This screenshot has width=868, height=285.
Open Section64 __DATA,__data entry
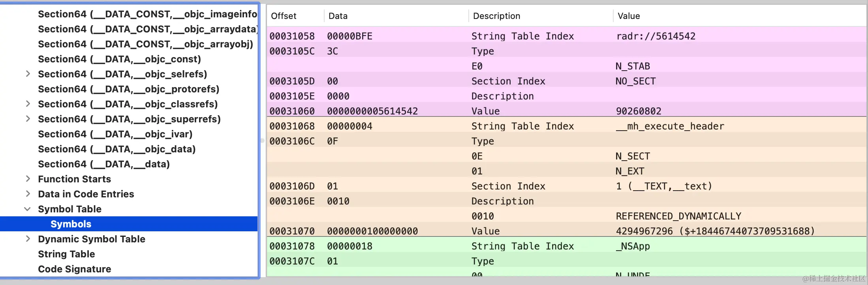click(x=103, y=164)
